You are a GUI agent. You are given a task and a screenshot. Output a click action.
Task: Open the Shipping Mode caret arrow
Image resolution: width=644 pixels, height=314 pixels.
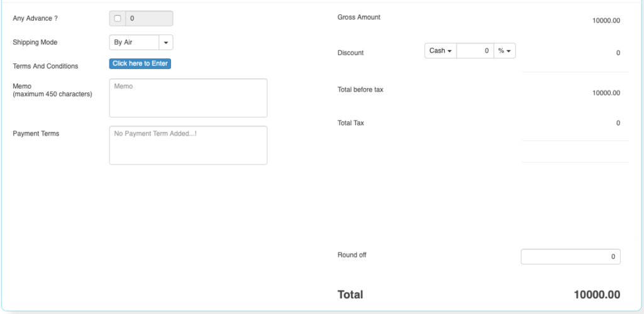pos(166,42)
